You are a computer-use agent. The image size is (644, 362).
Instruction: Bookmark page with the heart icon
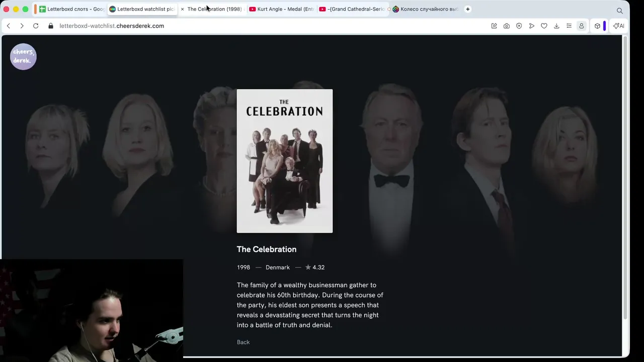(x=544, y=26)
